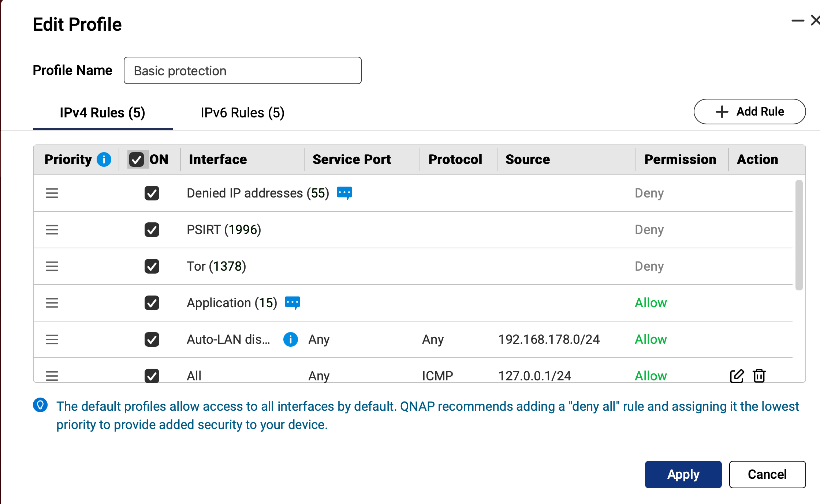Disable the Auto-LAN discovery rule checkbox

coord(152,339)
